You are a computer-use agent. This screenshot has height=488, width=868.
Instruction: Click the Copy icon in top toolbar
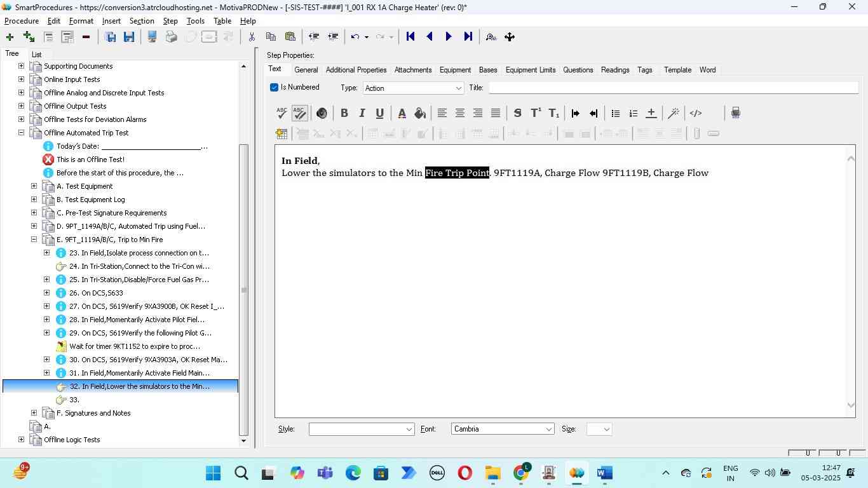[271, 37]
